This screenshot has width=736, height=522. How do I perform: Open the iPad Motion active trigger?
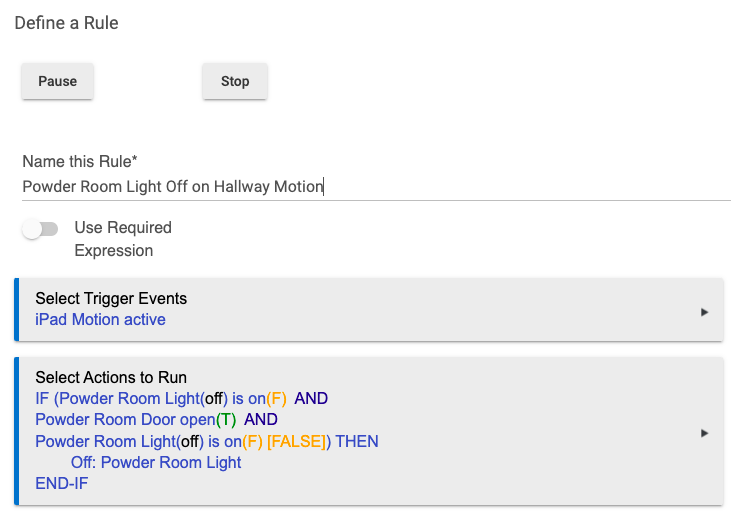pyautogui.click(x=100, y=320)
